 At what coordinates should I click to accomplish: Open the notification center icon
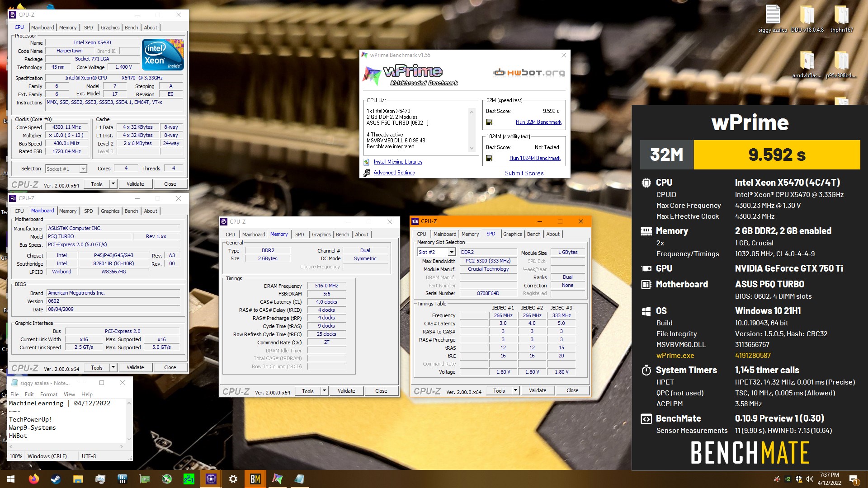pyautogui.click(x=854, y=479)
